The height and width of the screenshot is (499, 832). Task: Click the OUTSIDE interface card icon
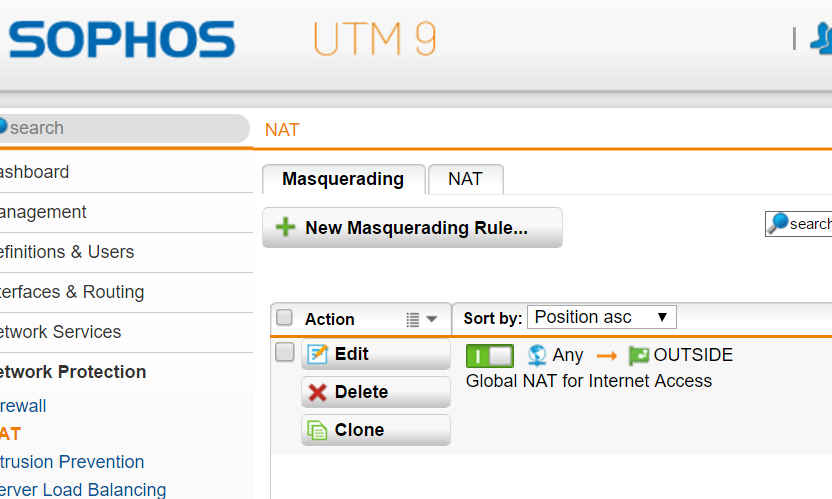click(639, 355)
